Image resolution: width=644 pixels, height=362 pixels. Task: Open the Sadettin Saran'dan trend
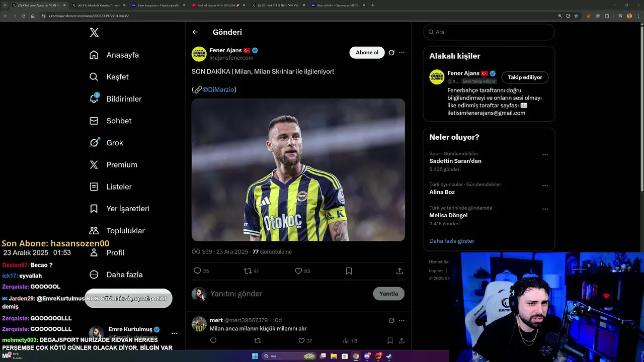pos(455,161)
